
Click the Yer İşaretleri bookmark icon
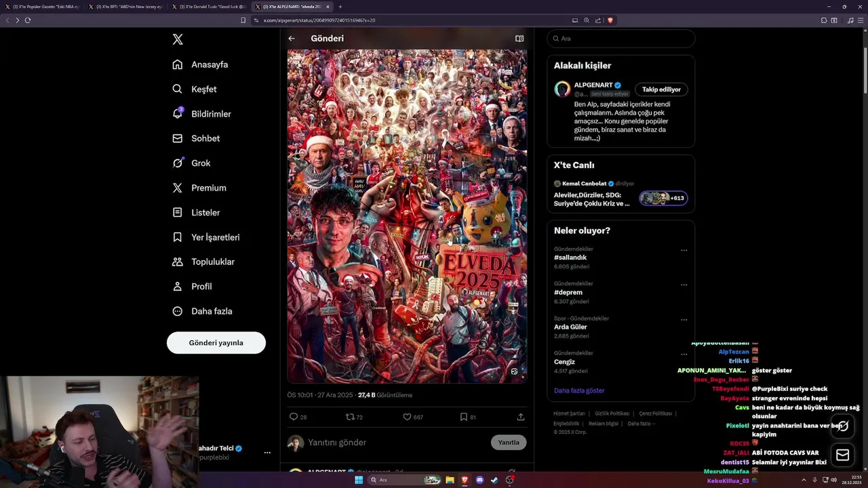[178, 237]
